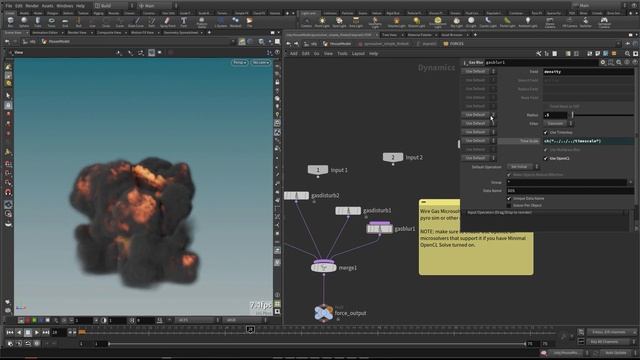Open the network editor Tools menu
The height and width of the screenshot is (360, 640).
(x=342, y=53)
